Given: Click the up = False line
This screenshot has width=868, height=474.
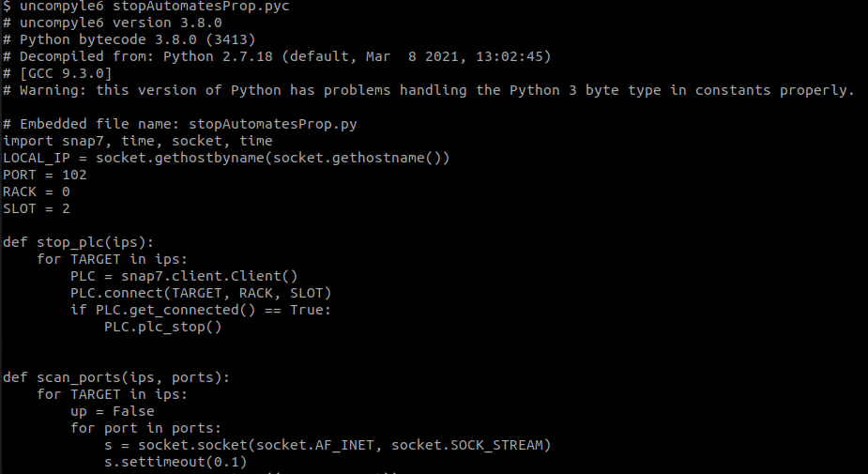Looking at the screenshot, I should [x=113, y=411].
